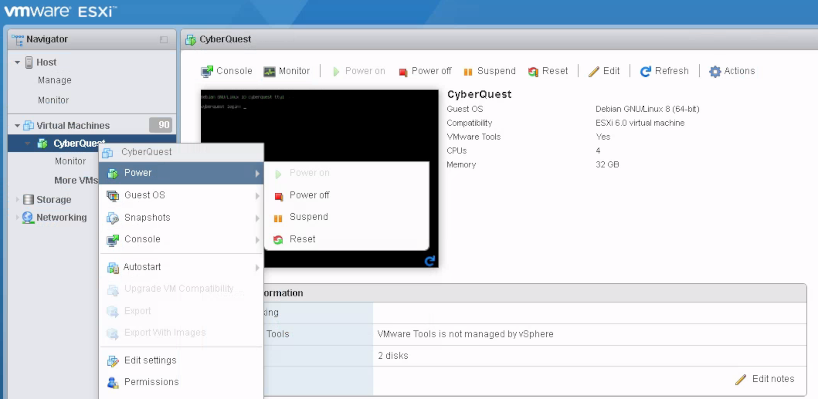Expand the Storage tree node
Screen dimensions: 818x399
point(17,200)
